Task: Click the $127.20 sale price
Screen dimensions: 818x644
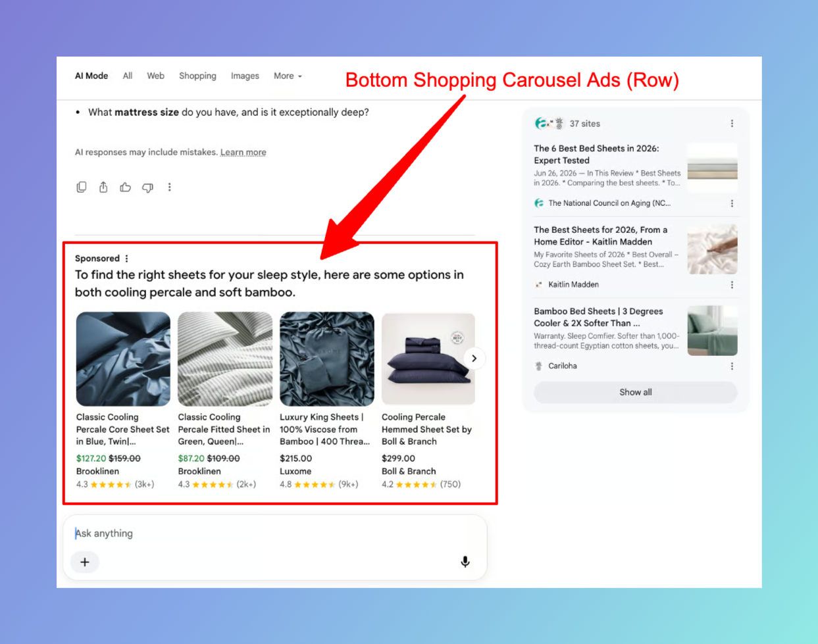Action: pyautogui.click(x=91, y=458)
